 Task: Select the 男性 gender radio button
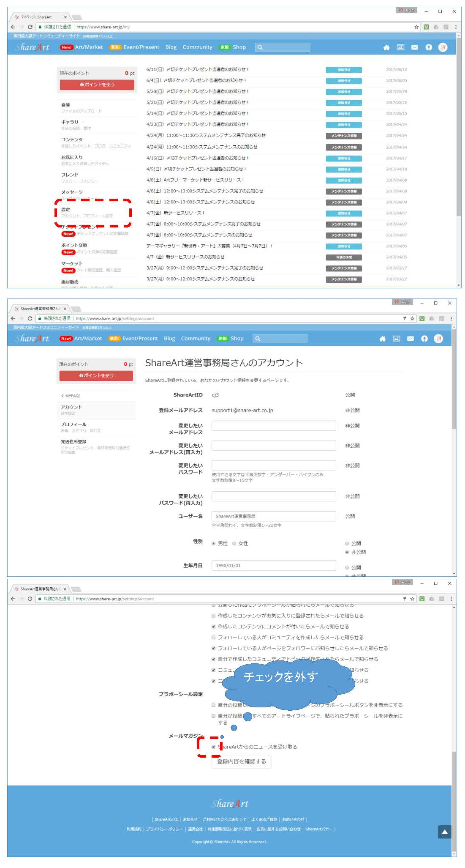(214, 544)
